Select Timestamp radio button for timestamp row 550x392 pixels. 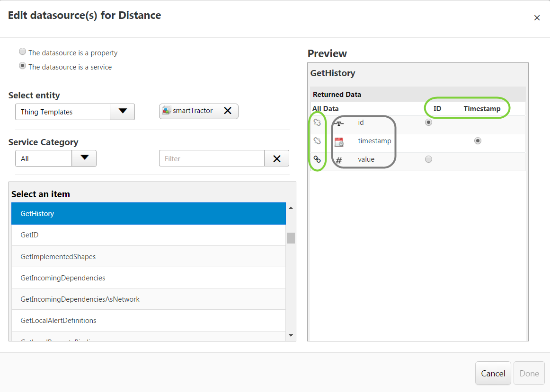pos(478,141)
